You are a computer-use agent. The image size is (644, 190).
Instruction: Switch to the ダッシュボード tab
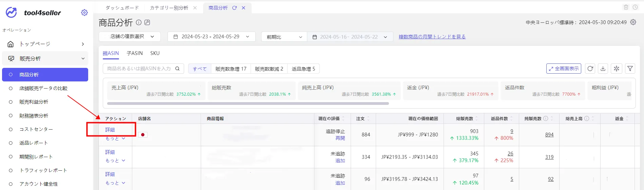click(x=122, y=8)
